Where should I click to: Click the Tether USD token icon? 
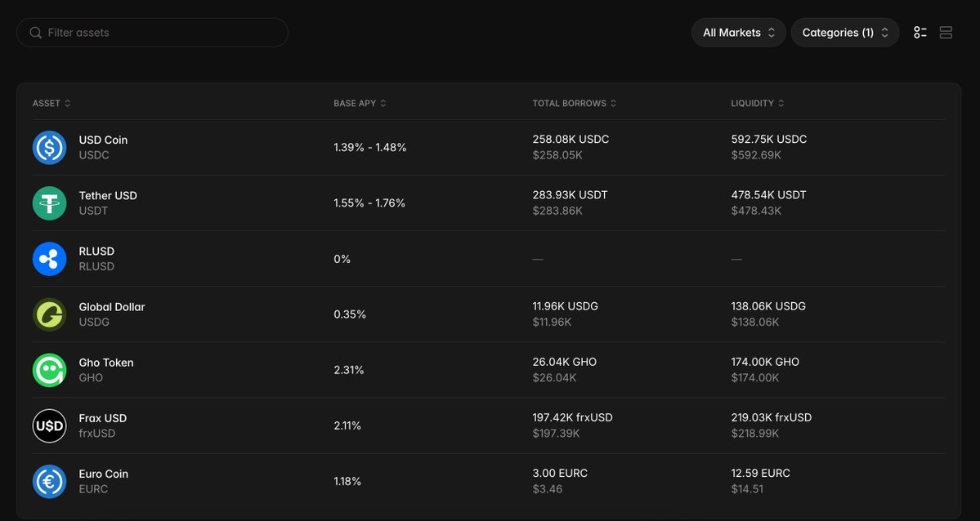pyautogui.click(x=49, y=203)
